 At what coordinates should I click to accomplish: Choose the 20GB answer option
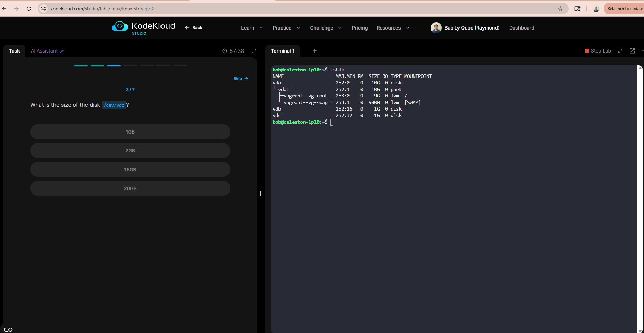point(130,188)
